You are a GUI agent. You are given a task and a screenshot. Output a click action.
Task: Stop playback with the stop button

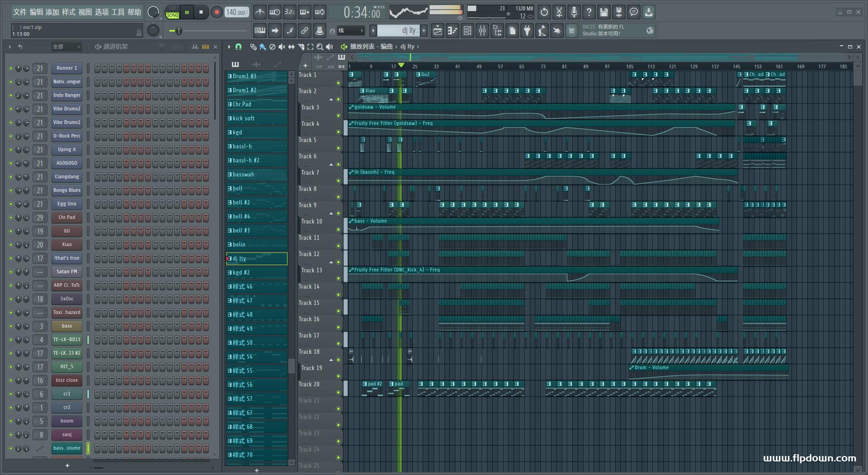pos(201,12)
